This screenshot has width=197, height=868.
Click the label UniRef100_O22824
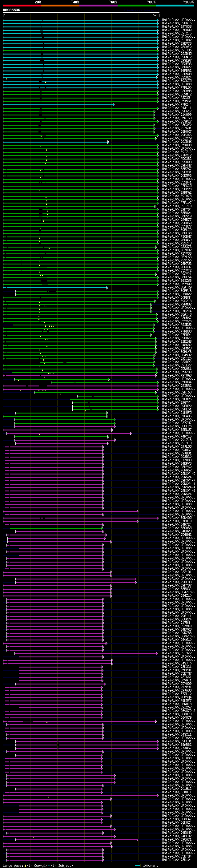coord(177,78)
